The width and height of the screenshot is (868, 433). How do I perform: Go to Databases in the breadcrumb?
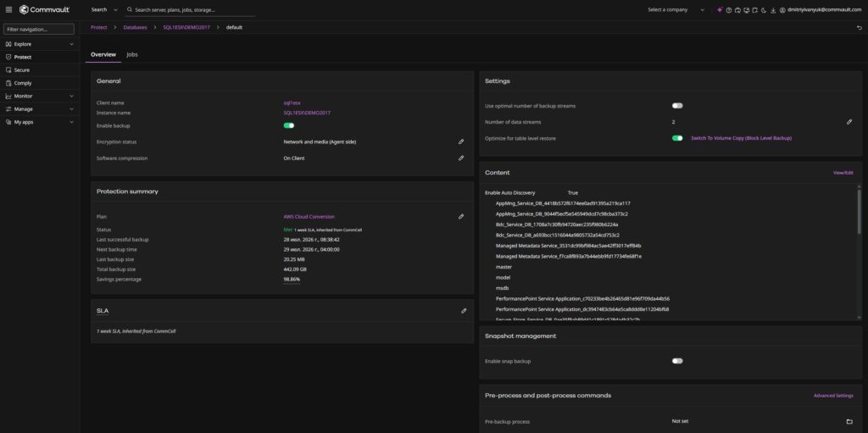click(x=135, y=27)
